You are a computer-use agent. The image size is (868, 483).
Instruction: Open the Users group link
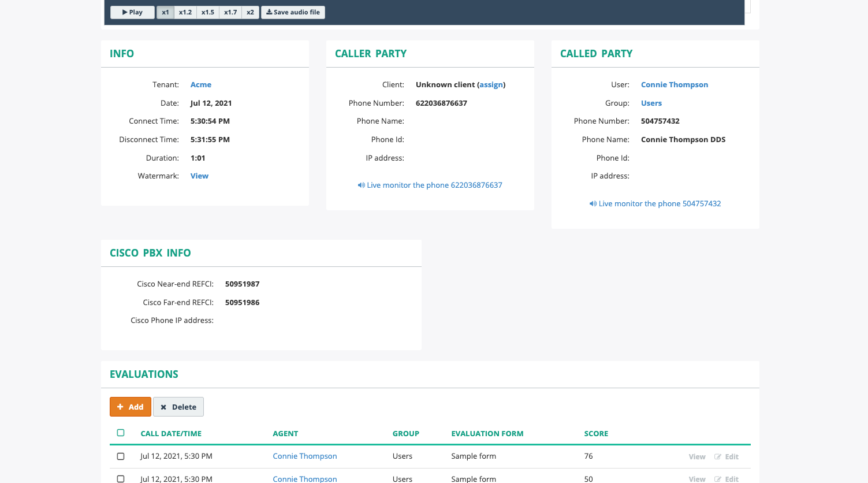click(x=651, y=103)
